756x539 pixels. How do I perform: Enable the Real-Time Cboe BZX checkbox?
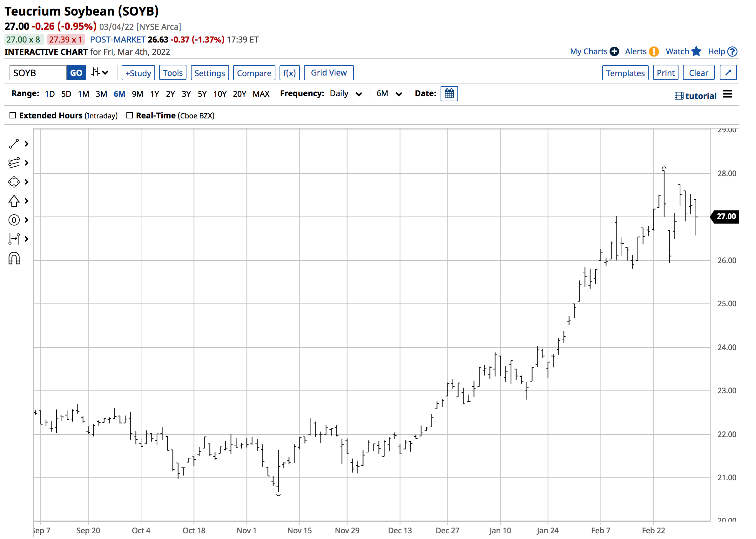[x=129, y=115]
